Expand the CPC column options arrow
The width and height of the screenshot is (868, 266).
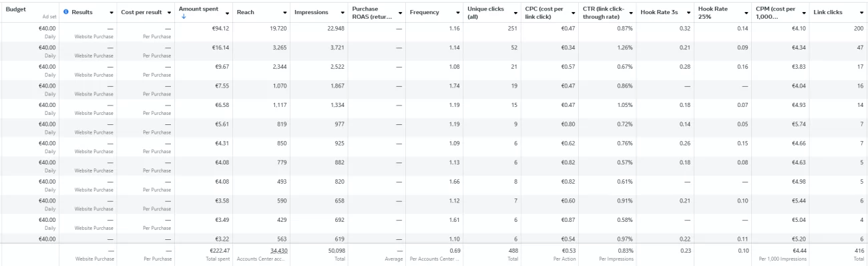click(574, 13)
